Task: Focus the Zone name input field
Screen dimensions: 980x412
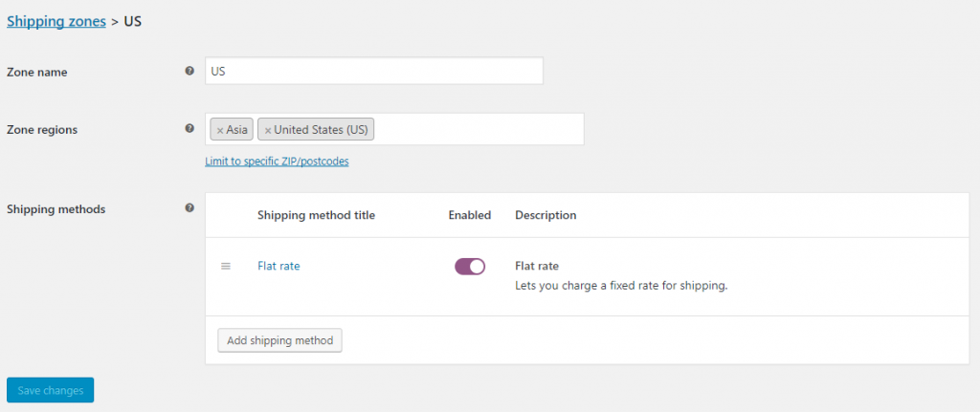Action: [x=374, y=71]
